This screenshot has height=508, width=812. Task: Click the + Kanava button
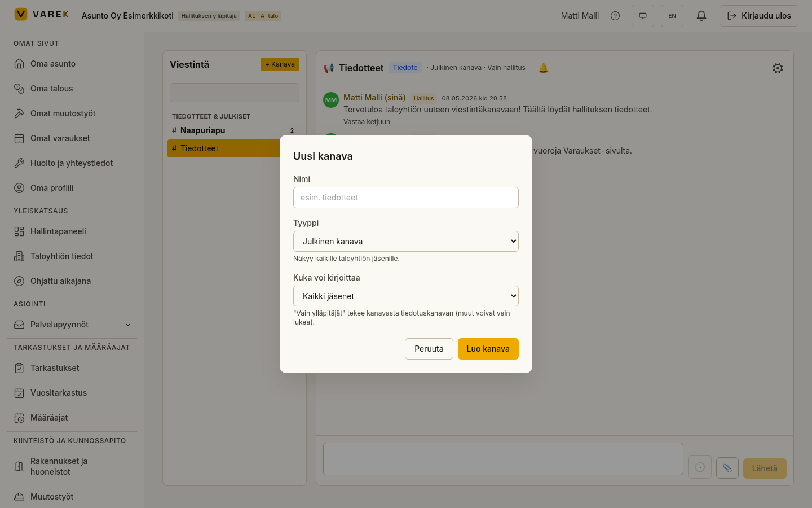point(280,64)
